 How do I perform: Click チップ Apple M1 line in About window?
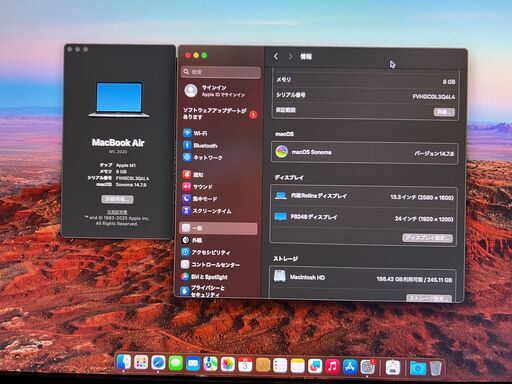[x=118, y=165]
